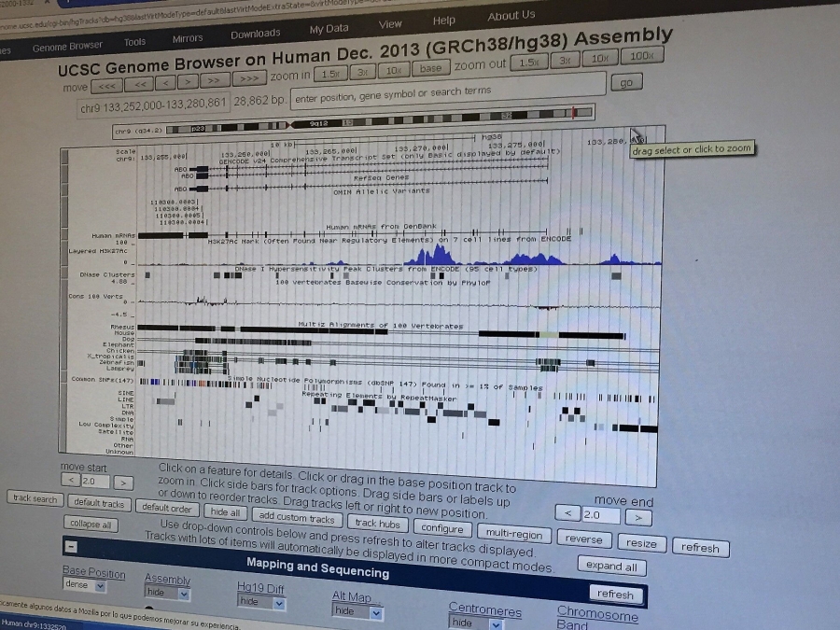The width and height of the screenshot is (840, 630).
Task: Open the Hg19 Diff visibility dropdown
Action: [260, 602]
